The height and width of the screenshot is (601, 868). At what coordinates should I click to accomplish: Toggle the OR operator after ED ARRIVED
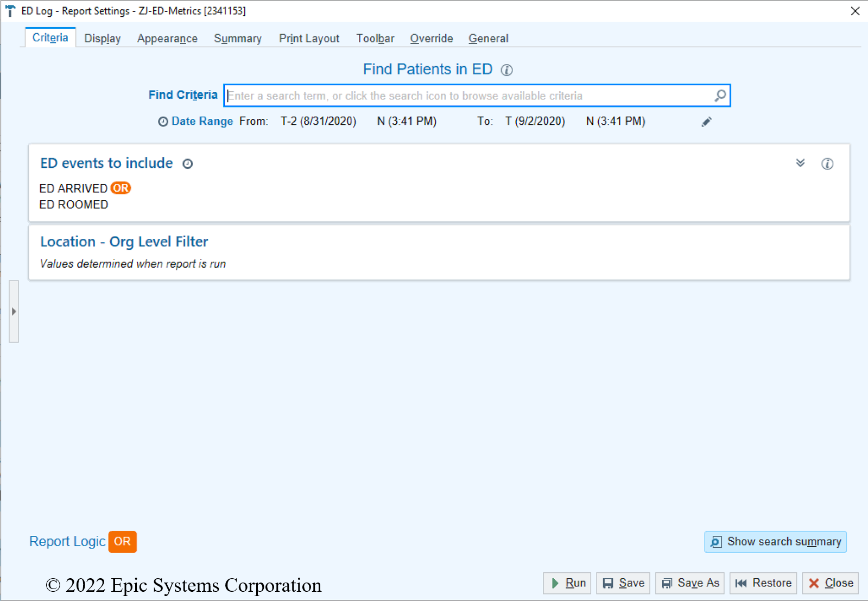pyautogui.click(x=121, y=188)
